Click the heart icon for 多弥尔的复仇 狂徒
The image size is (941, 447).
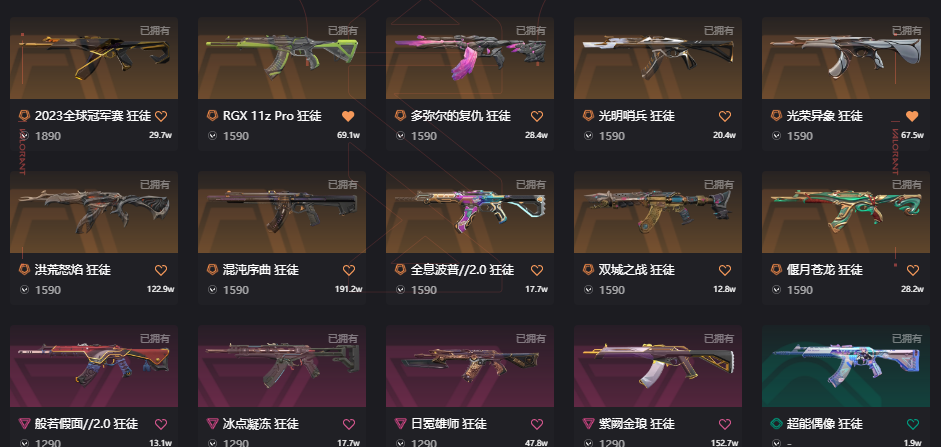click(x=537, y=116)
